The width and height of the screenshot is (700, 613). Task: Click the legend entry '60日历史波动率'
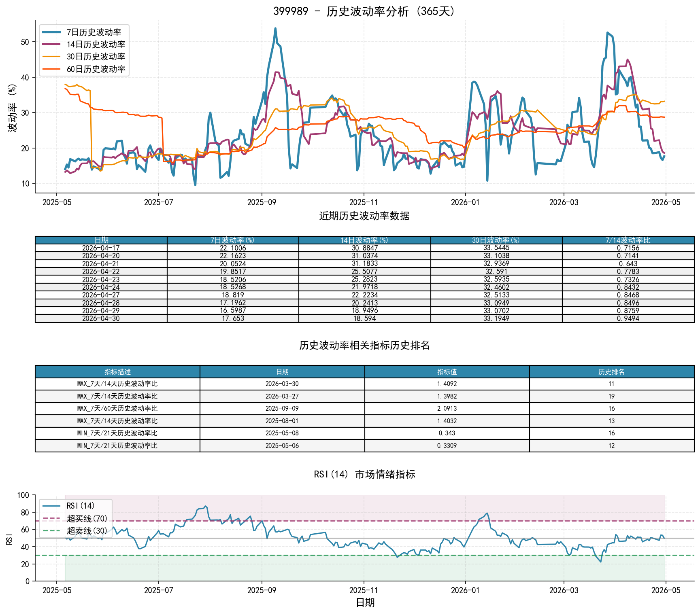[84, 69]
